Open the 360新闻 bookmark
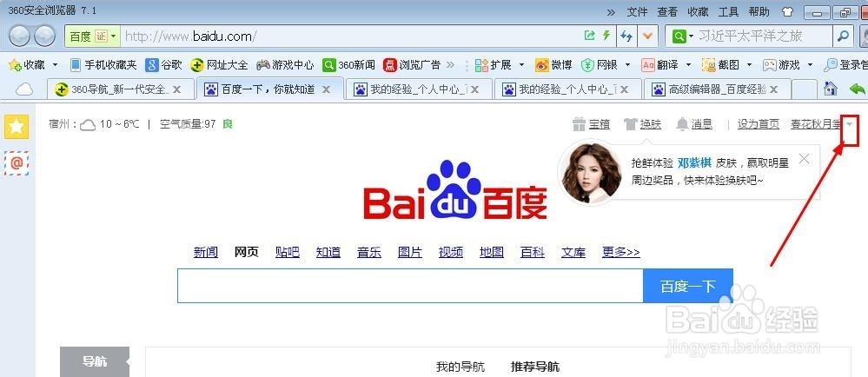Screen dimensions: 868x377 tap(348, 65)
